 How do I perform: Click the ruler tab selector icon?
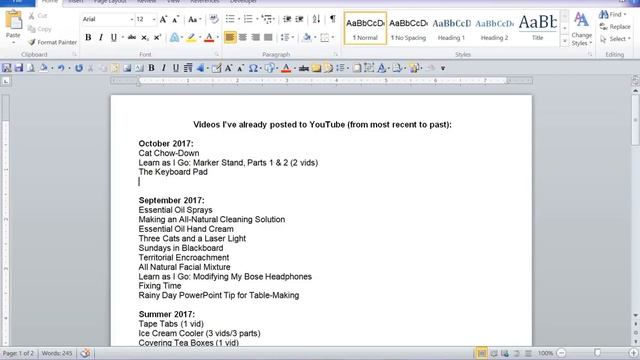(x=6, y=81)
